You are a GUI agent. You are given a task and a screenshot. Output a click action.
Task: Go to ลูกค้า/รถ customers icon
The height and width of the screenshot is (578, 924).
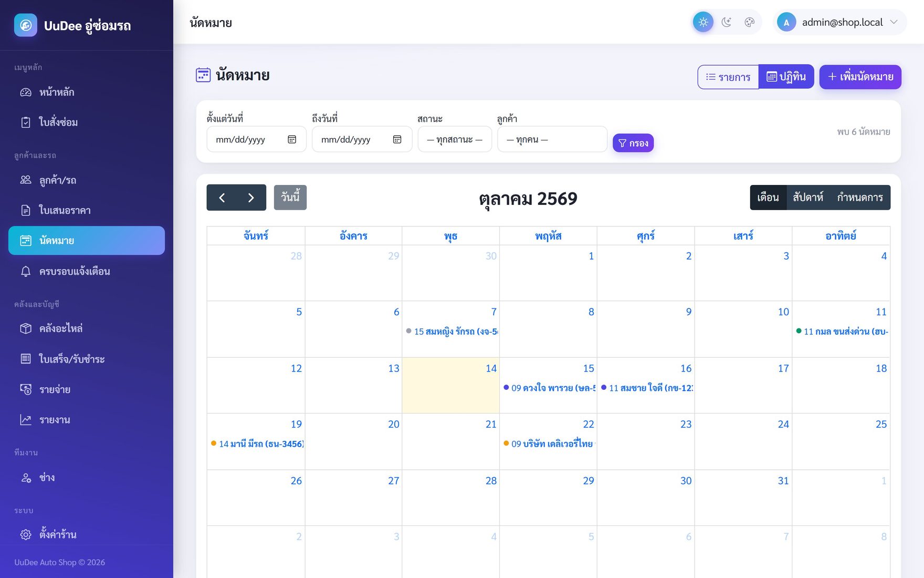coord(26,180)
